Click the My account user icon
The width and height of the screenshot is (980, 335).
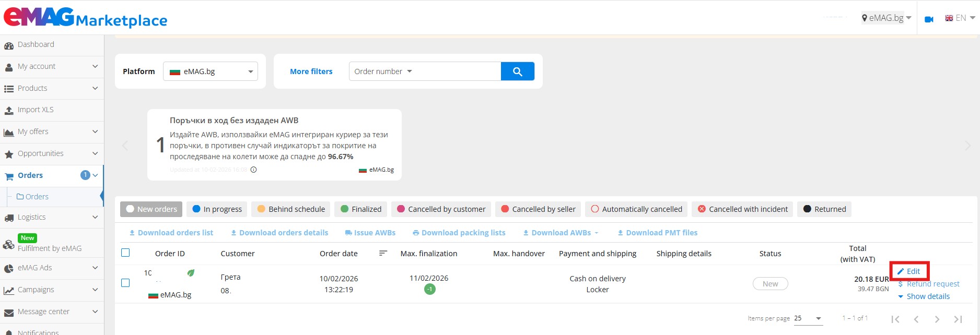point(9,67)
